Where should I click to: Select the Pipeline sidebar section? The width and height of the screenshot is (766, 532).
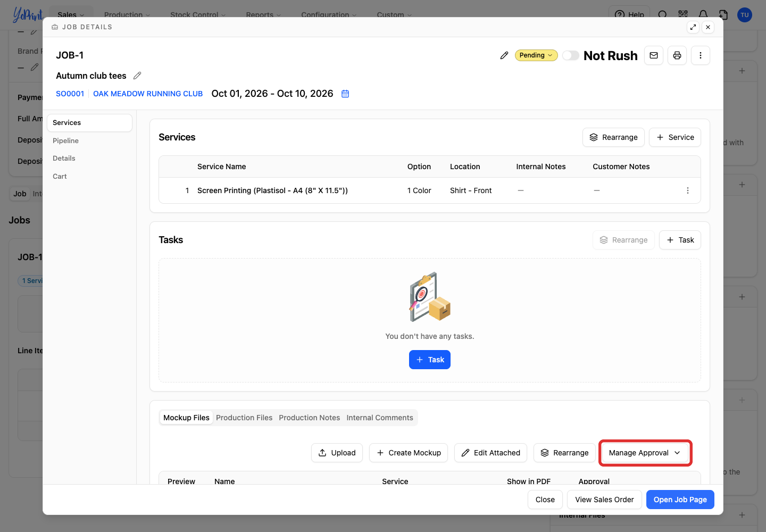tap(89, 140)
